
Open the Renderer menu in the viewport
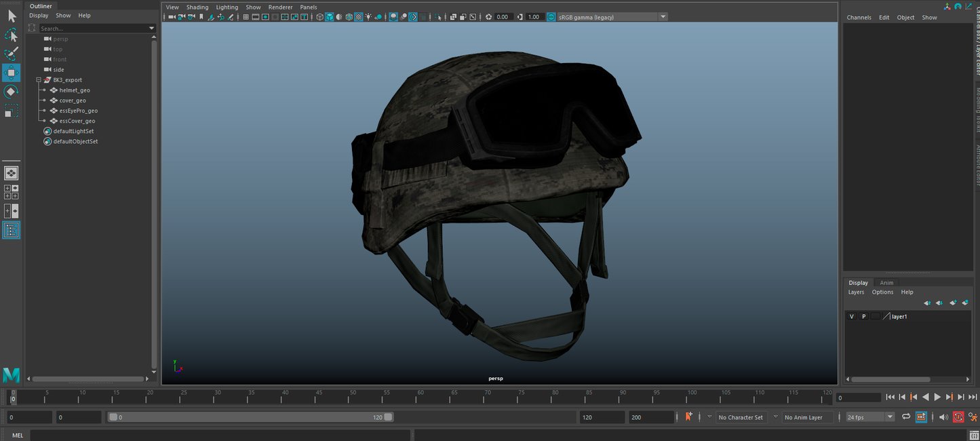point(281,7)
